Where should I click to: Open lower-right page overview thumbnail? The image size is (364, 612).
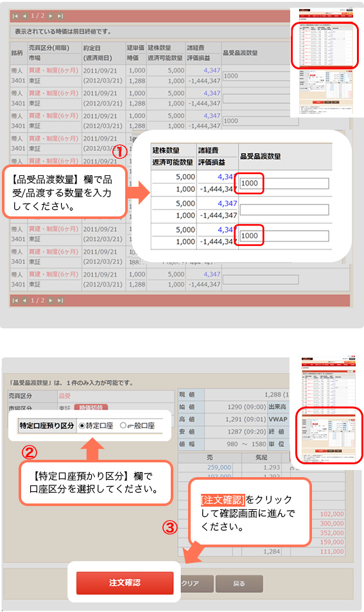click(327, 412)
